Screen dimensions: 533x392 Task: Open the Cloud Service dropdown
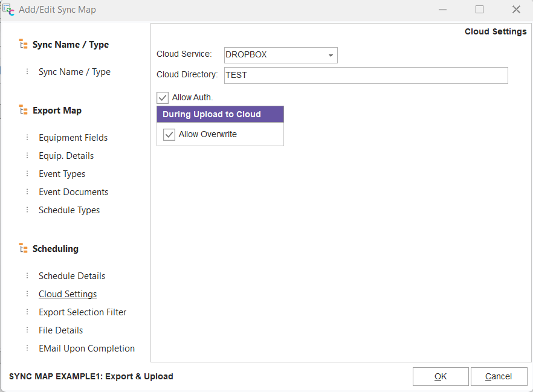click(331, 55)
